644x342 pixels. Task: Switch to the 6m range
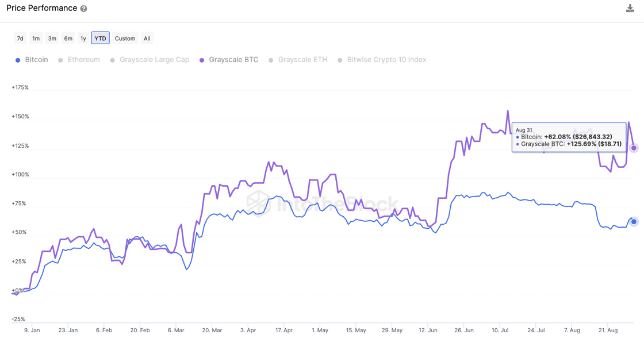pos(68,38)
